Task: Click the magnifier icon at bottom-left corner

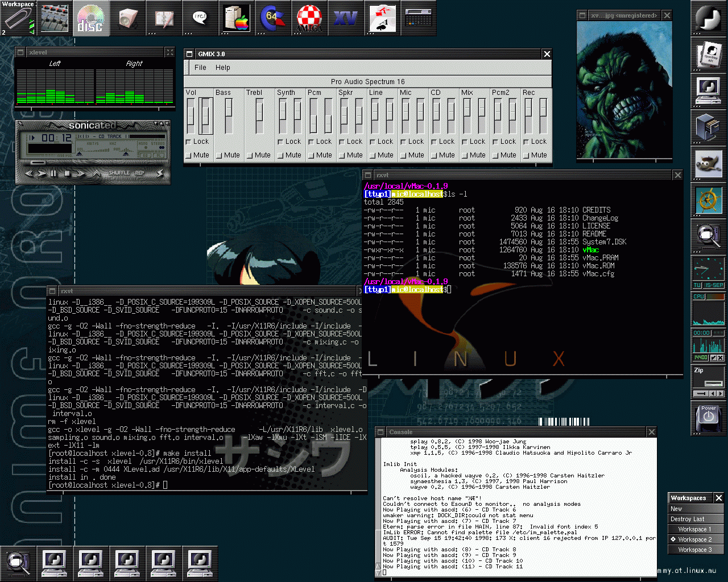Action: (x=18, y=563)
